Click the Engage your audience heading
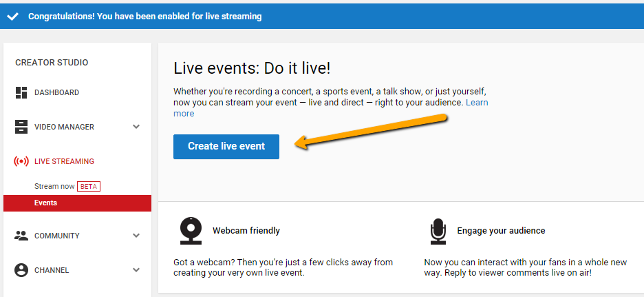Viewport: 644px width, 297px height. (x=501, y=231)
